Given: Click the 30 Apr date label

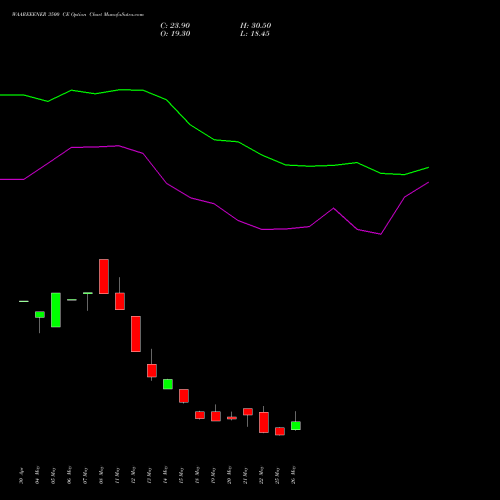Looking at the screenshot, I should point(22,476).
